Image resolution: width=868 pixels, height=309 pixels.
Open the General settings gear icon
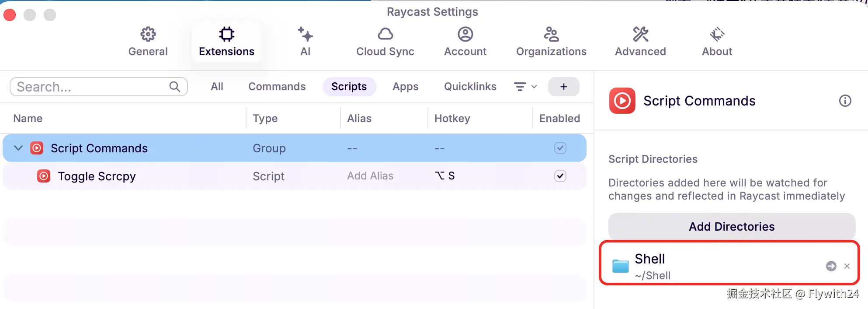coord(148,35)
